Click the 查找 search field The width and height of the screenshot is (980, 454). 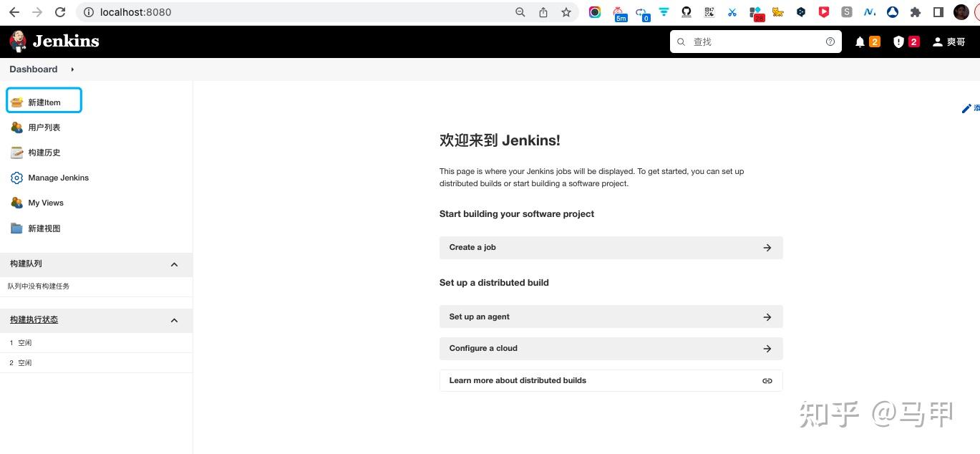(755, 42)
